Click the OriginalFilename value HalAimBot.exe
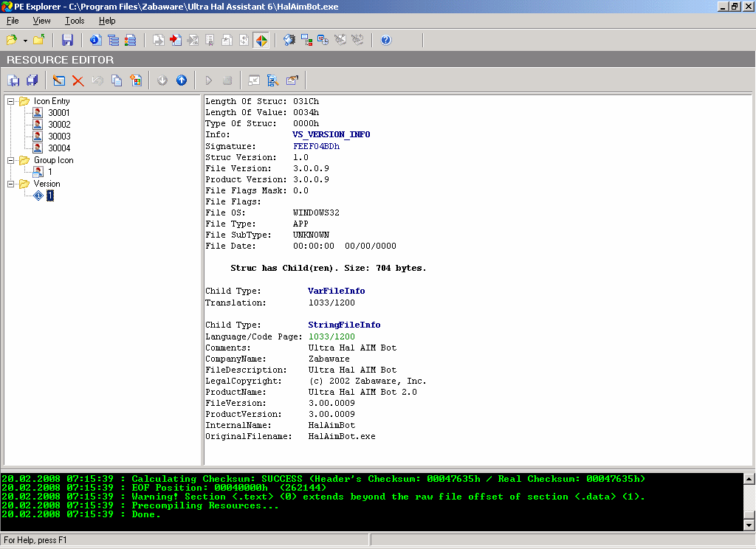The height and width of the screenshot is (549, 756). click(x=342, y=437)
